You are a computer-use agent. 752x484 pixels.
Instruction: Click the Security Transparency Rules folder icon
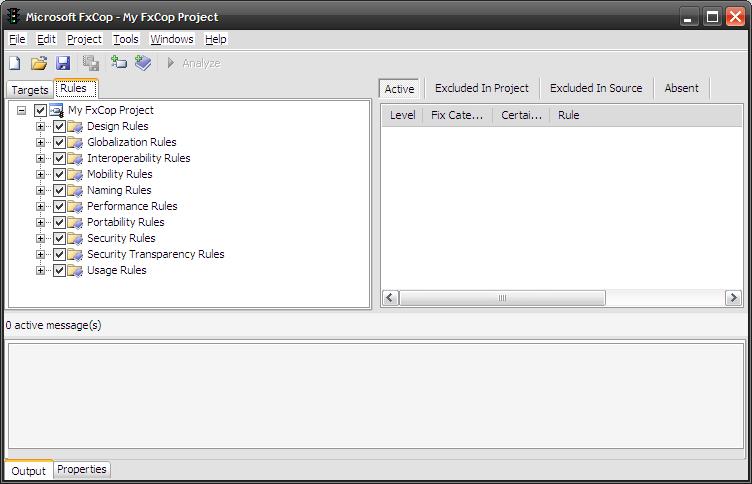(x=75, y=254)
